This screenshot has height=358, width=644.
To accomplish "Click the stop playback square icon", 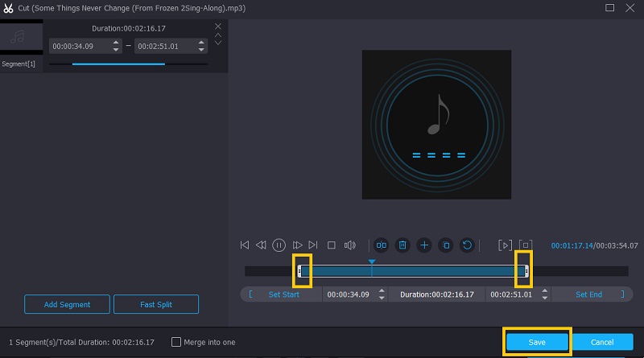I will click(331, 245).
